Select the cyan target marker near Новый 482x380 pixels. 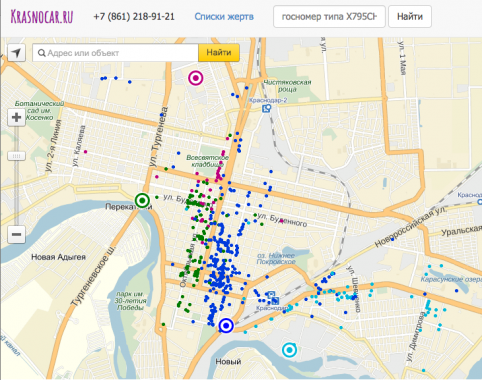pyautogui.click(x=289, y=350)
